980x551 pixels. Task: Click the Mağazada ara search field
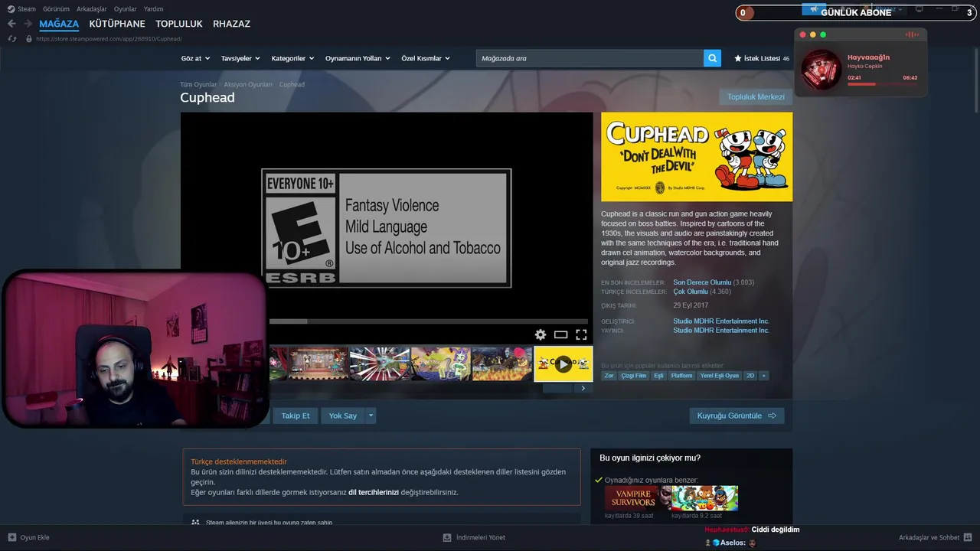point(590,58)
